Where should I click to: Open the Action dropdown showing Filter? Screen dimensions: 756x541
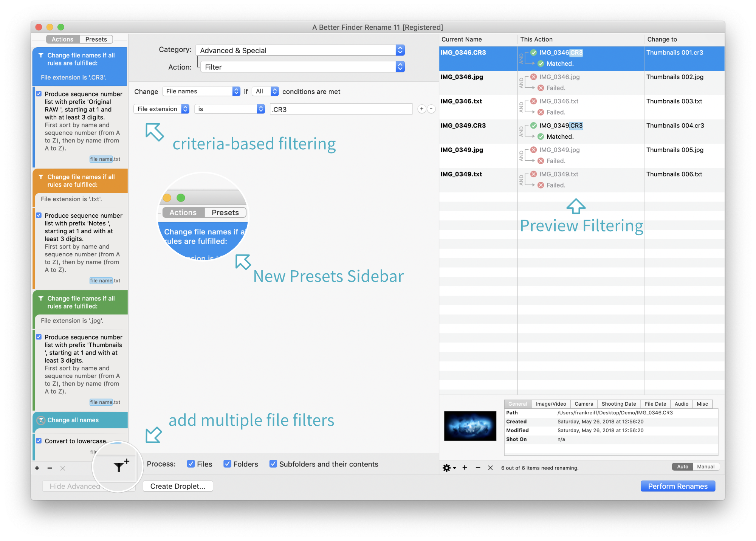coord(302,67)
